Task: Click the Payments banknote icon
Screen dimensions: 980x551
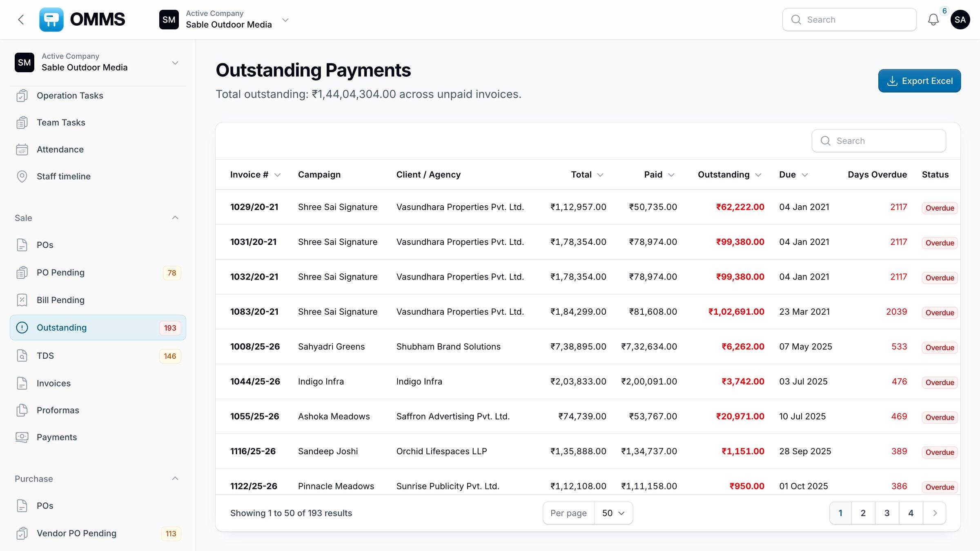Action: (22, 437)
